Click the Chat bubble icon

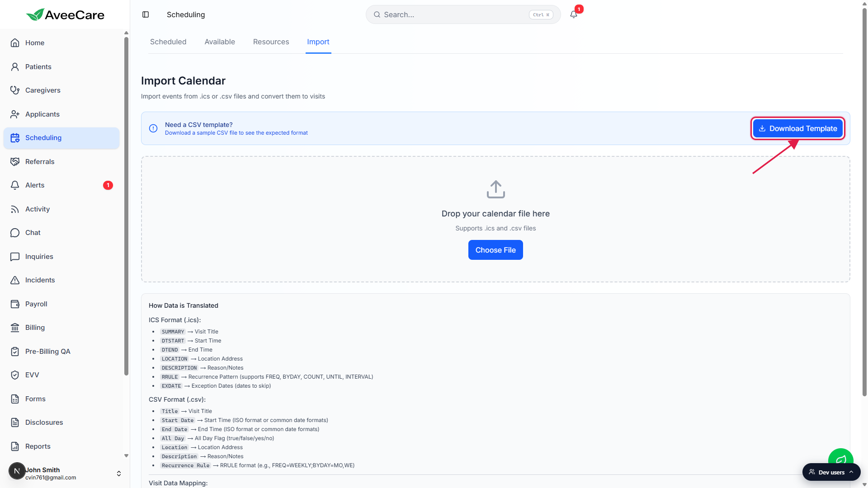coord(15,233)
